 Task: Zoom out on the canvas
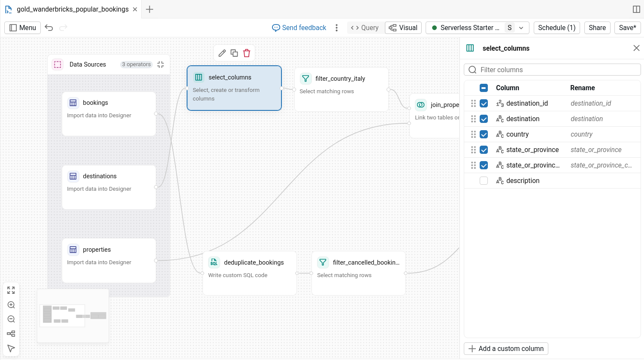click(11, 319)
